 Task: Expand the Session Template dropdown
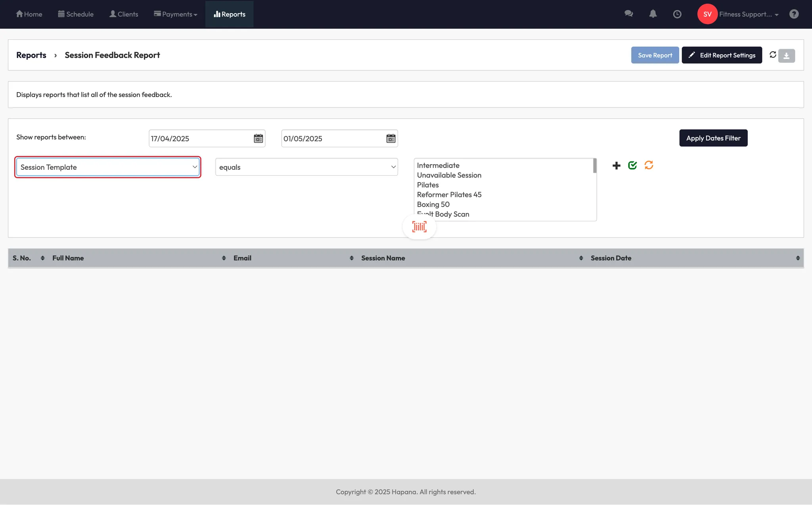pos(107,167)
